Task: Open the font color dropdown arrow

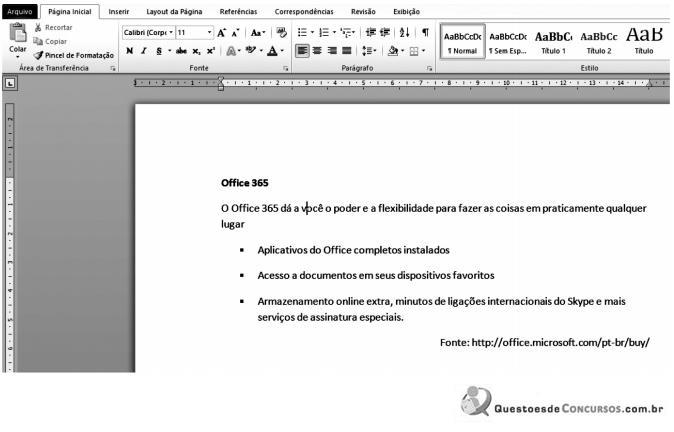Action: pos(282,51)
